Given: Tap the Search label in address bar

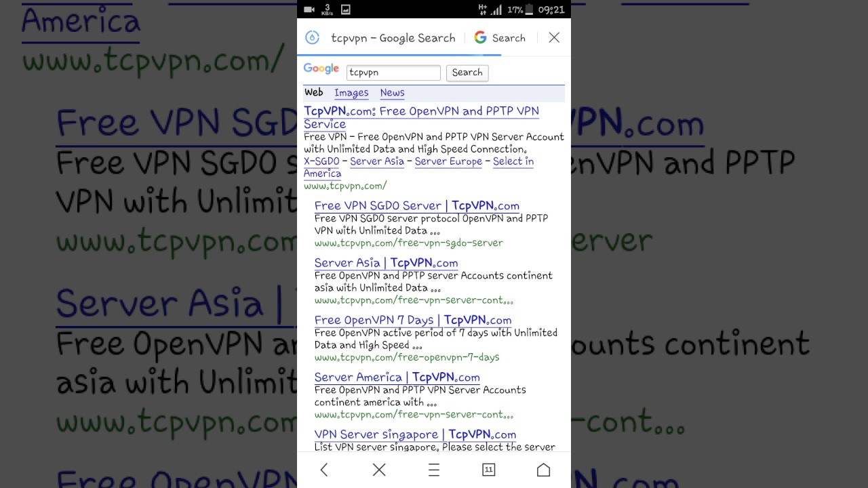Looking at the screenshot, I should pyautogui.click(x=509, y=38).
